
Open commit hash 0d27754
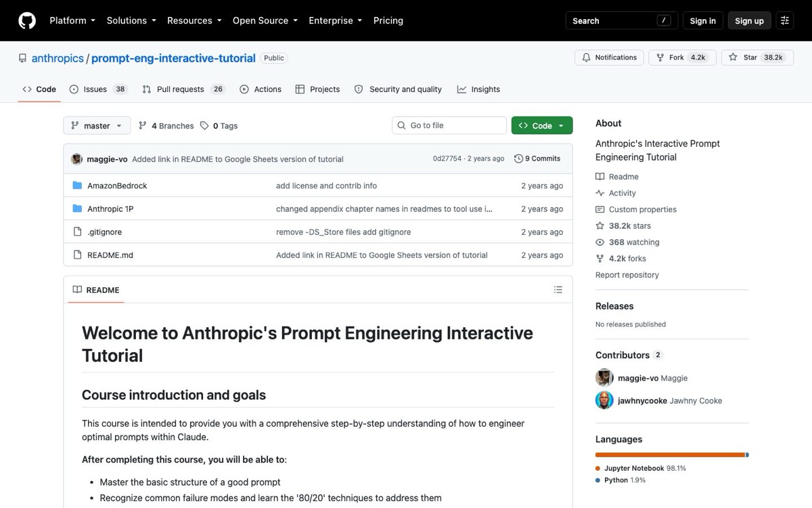(x=447, y=158)
